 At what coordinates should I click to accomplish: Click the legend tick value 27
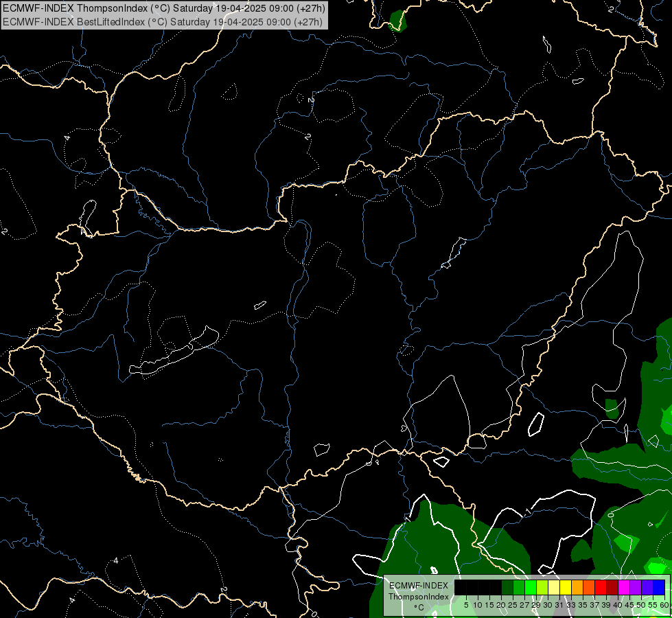tap(524, 605)
